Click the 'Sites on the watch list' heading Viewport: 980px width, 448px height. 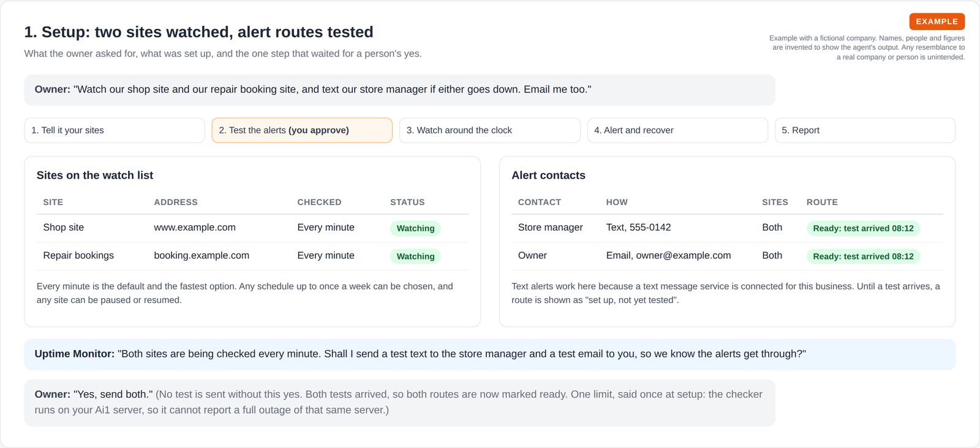[x=95, y=176]
